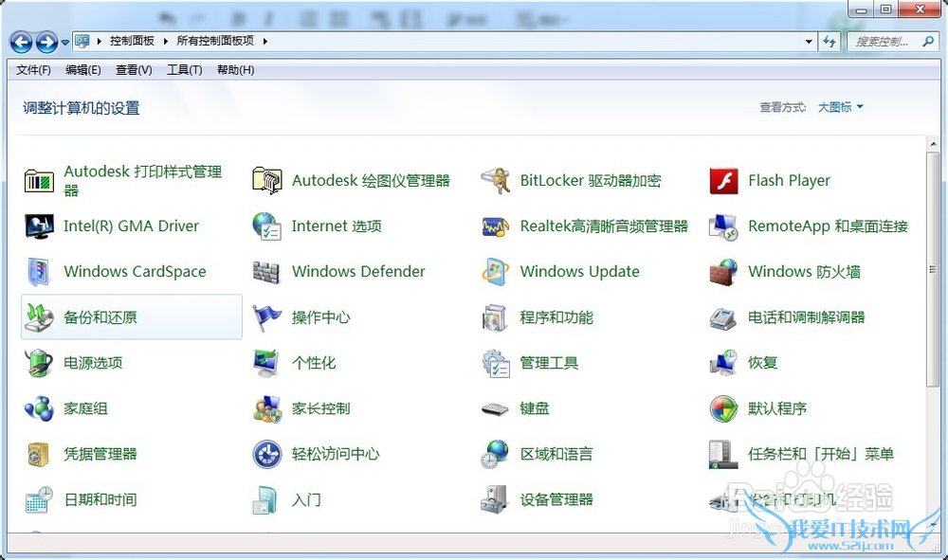This screenshot has height=560, width=948.
Task: Click the BitLocker 驱动器加密 keys icon
Action: 496,181
